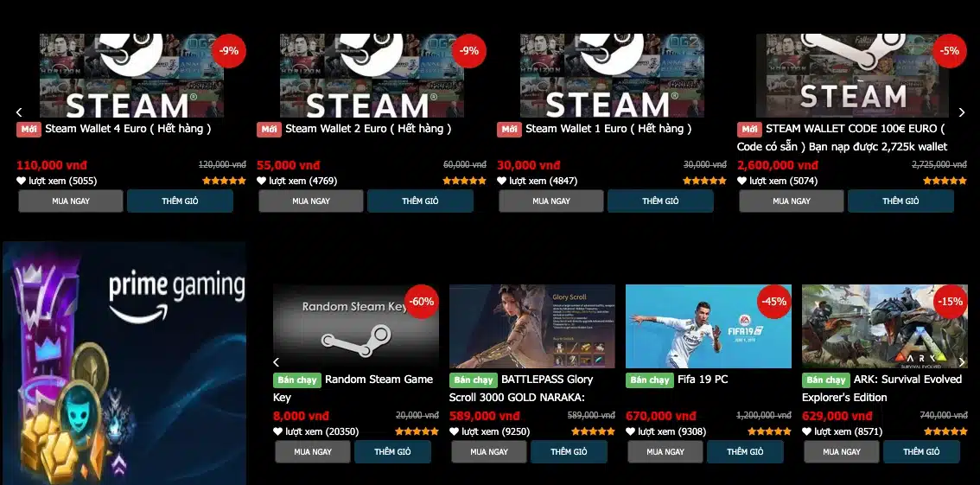Click the -45% discount badge on Fifa 19
The height and width of the screenshot is (485, 980).
[x=773, y=301]
